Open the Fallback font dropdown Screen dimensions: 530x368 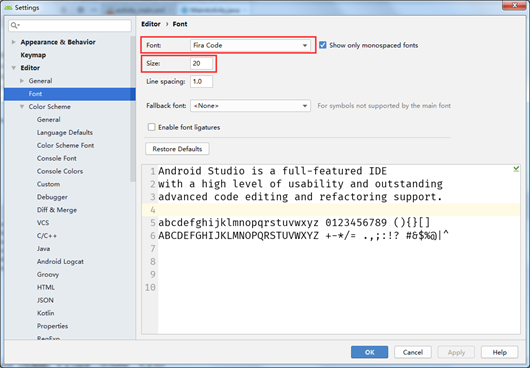pos(250,106)
